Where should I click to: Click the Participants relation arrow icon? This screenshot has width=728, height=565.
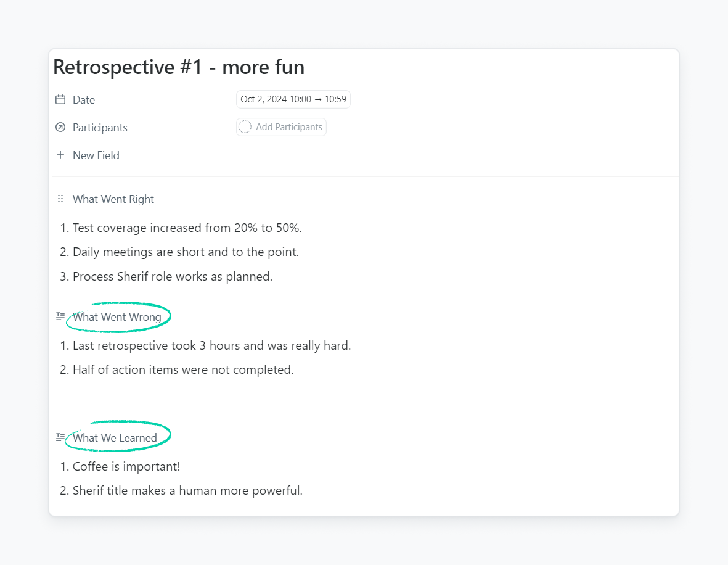60,128
